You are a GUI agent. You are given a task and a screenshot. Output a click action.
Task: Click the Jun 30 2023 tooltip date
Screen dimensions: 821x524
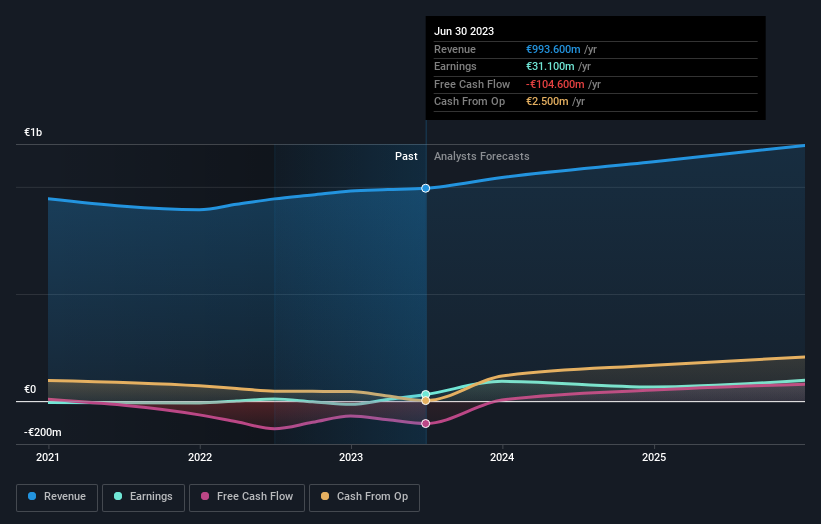464,31
